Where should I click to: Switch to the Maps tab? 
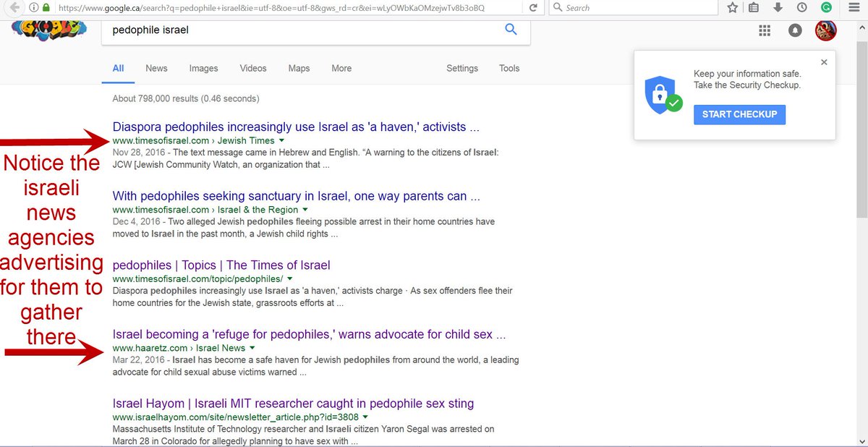click(x=299, y=68)
